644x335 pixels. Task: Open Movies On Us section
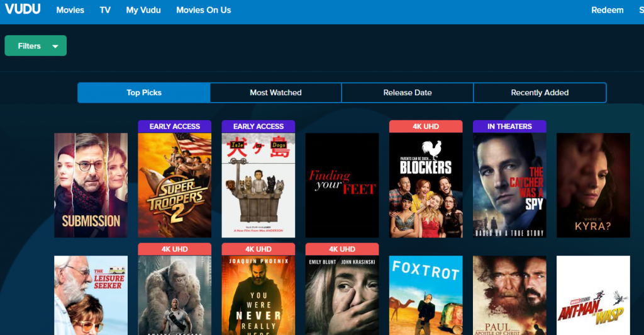204,10
